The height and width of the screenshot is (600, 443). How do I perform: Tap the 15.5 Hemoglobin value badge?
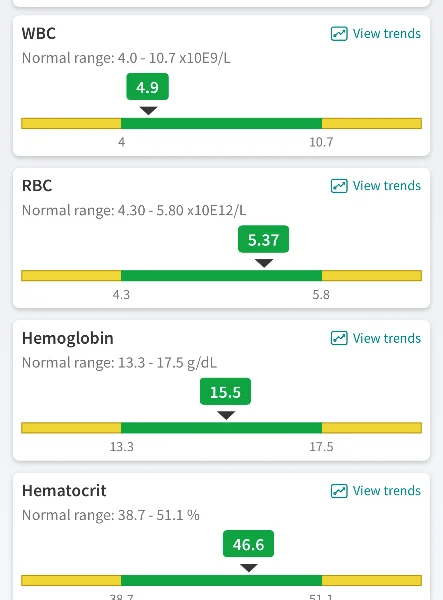(x=225, y=392)
